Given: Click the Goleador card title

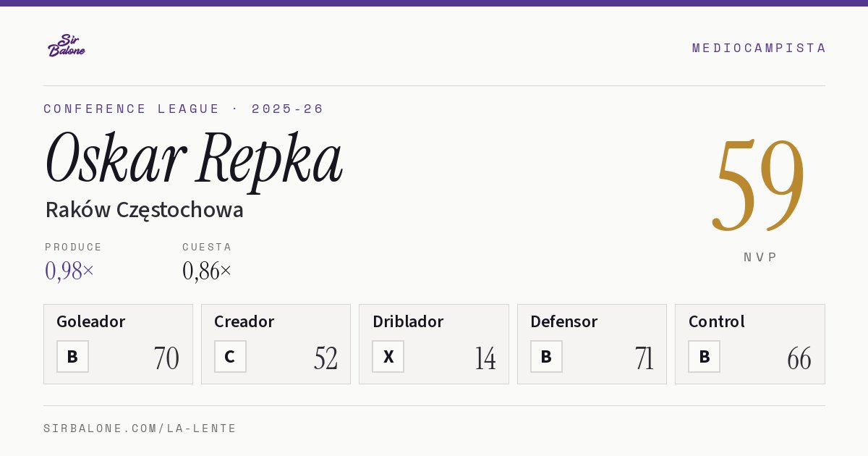Looking at the screenshot, I should tap(91, 321).
